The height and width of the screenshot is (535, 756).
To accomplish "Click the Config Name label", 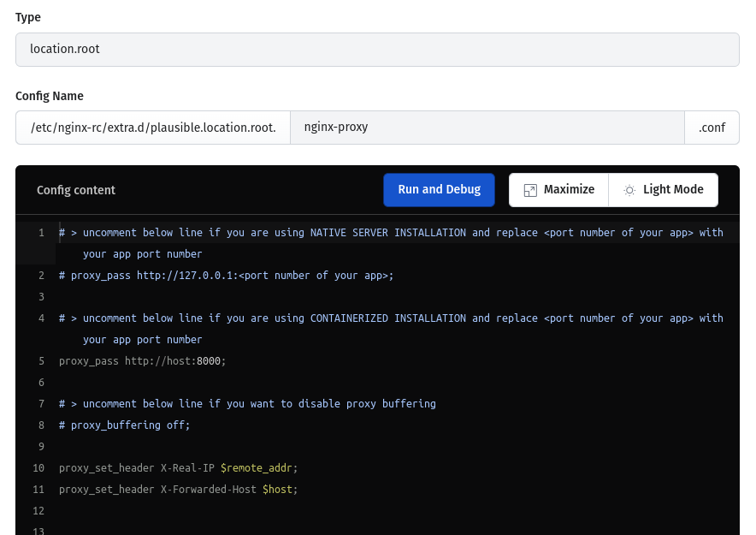I will (x=50, y=96).
